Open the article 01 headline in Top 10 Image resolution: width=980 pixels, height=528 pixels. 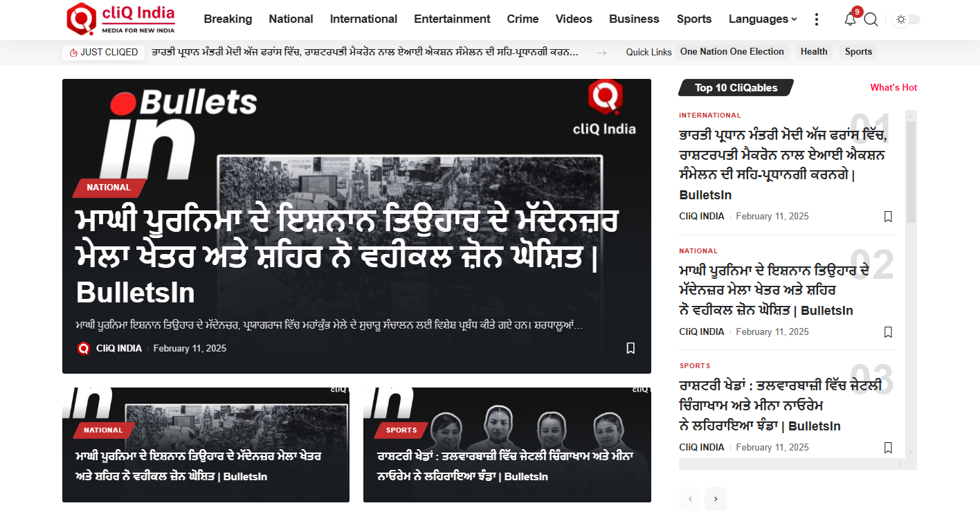click(783, 164)
